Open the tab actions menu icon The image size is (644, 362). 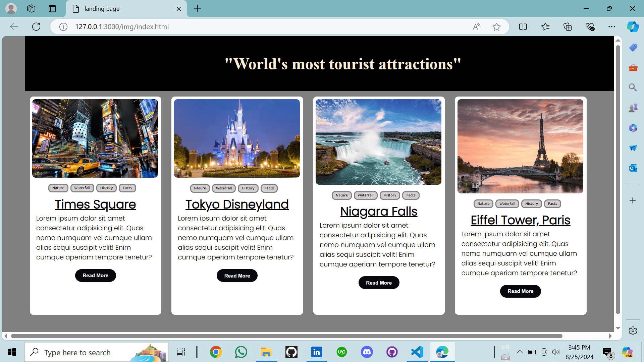[52, 9]
